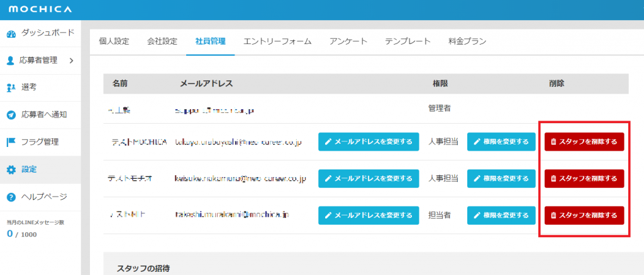This screenshot has width=644, height=275.
Task: Expand the 応募者管理 submenu chevron
Action: pyautogui.click(x=71, y=61)
